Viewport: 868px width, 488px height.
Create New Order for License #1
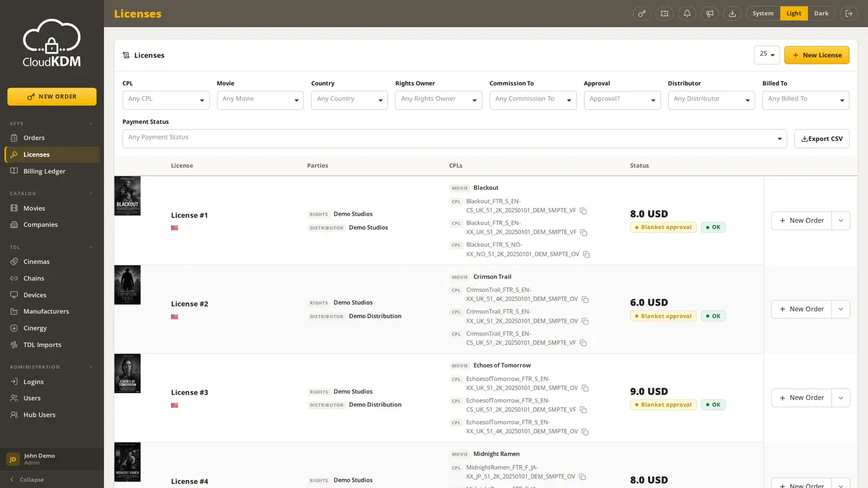[802, 220]
